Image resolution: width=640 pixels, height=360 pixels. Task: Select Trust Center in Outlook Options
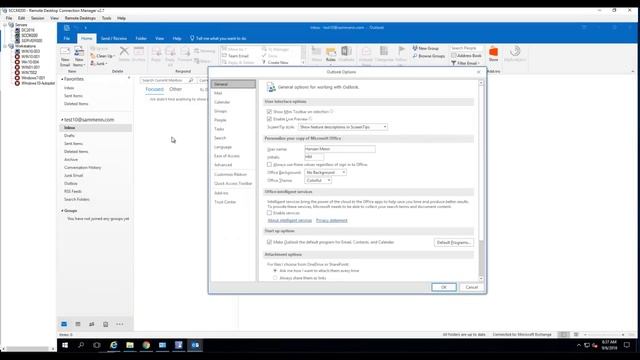[233, 202]
